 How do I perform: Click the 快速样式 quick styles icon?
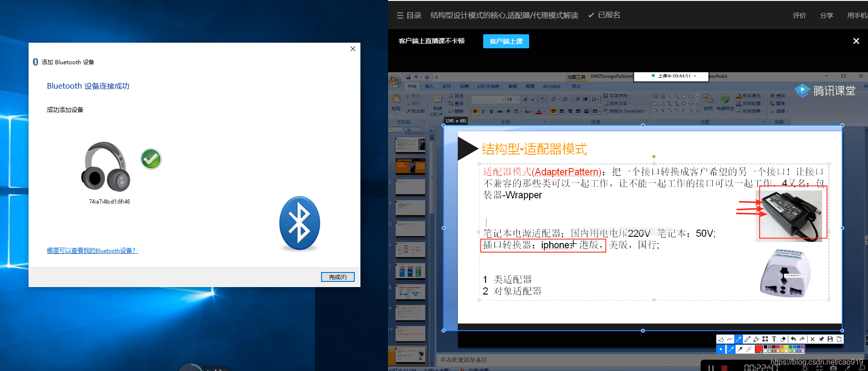pyautogui.click(x=725, y=98)
